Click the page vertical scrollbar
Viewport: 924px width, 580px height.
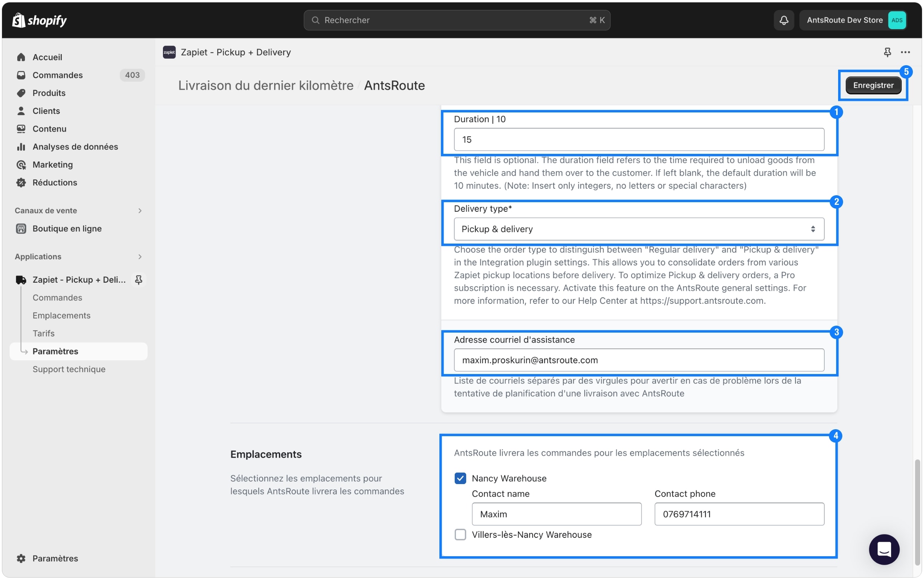click(917, 512)
